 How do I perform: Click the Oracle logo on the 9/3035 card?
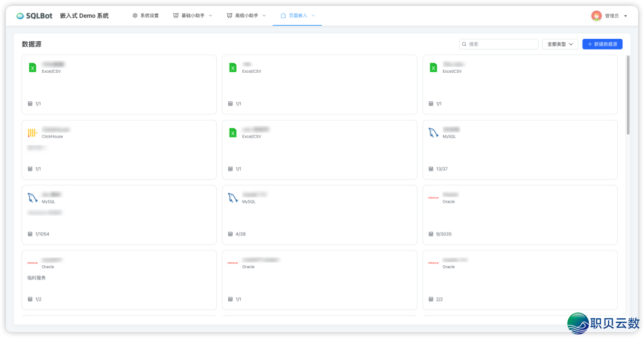[x=434, y=197]
